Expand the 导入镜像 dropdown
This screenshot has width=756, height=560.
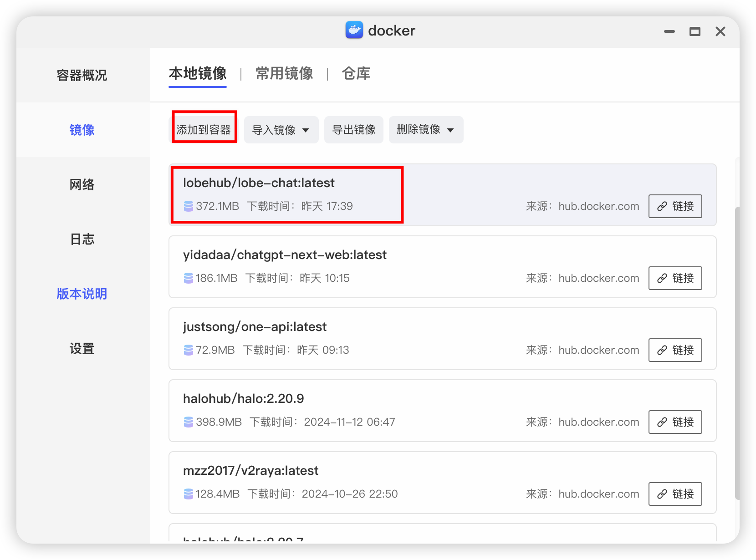(281, 130)
